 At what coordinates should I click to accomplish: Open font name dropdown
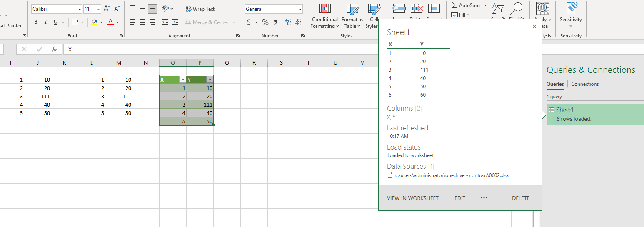tap(80, 9)
